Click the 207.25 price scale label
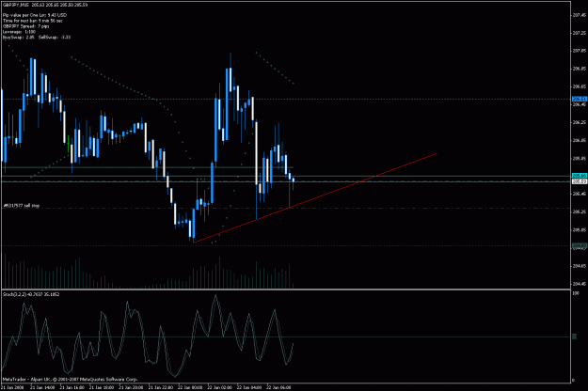This screenshot has width=588, height=391. tap(580, 33)
